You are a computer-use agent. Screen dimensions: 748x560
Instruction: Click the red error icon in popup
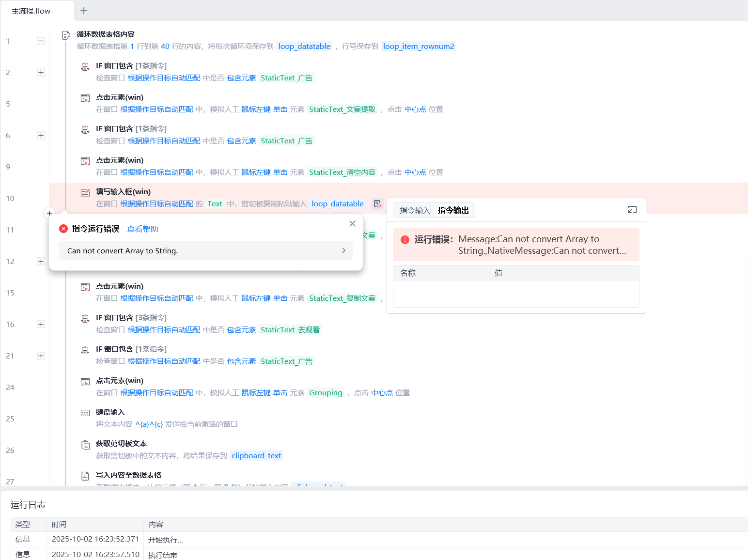pyautogui.click(x=63, y=229)
